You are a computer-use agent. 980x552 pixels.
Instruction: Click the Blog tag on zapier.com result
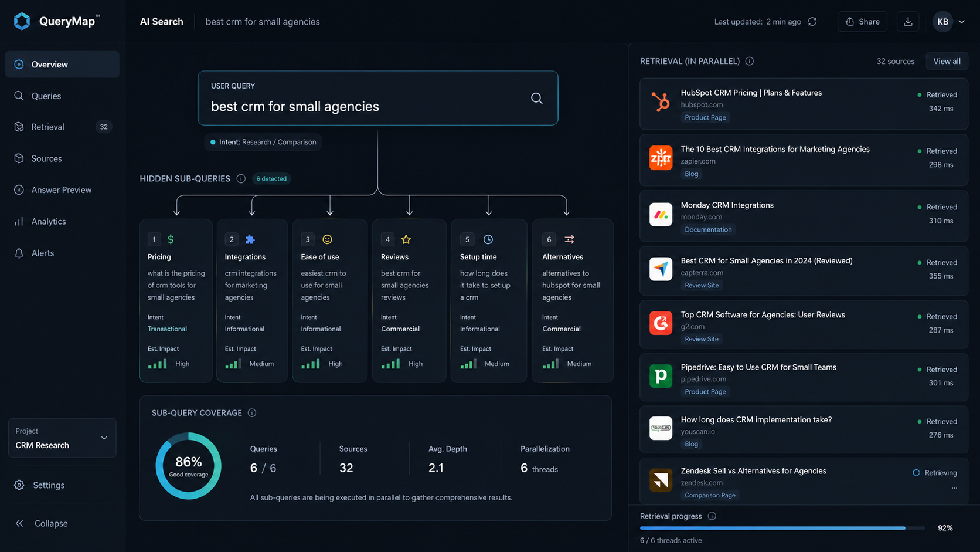tap(692, 174)
